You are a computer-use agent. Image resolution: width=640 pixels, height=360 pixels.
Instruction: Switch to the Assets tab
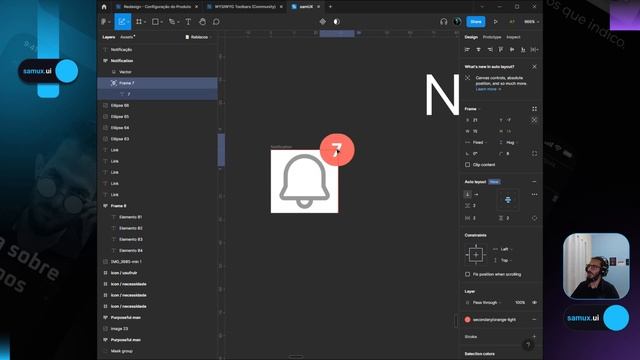pos(127,37)
